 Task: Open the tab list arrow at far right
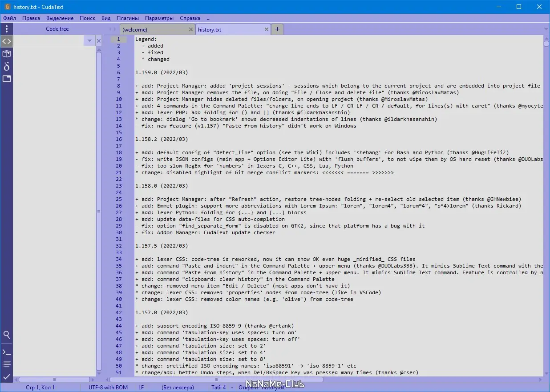pyautogui.click(x=546, y=29)
